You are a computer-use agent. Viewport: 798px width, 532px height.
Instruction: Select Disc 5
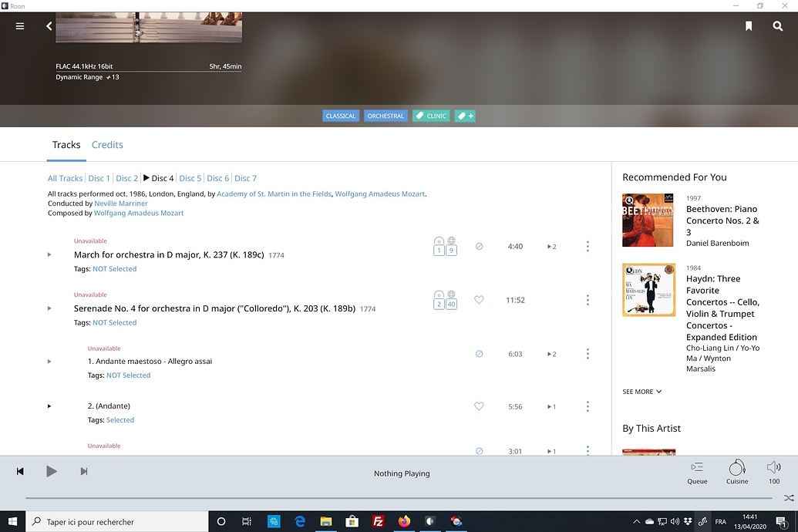point(190,178)
